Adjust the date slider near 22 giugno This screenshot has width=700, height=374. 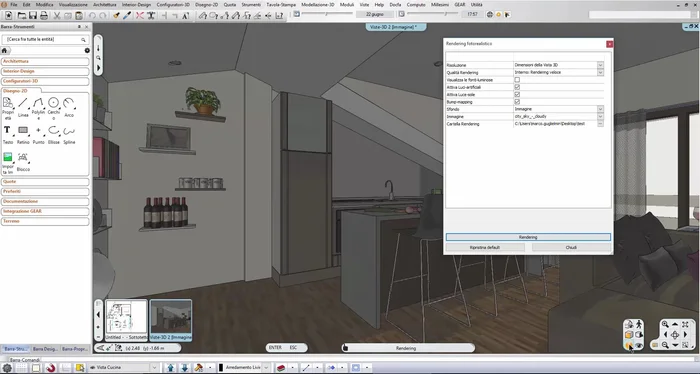point(326,14)
